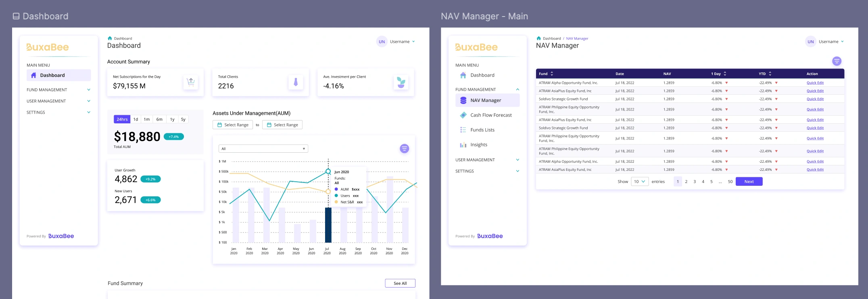Click Dashboard breadcrumb link in NAV Manager frame
The height and width of the screenshot is (299, 868).
552,39
